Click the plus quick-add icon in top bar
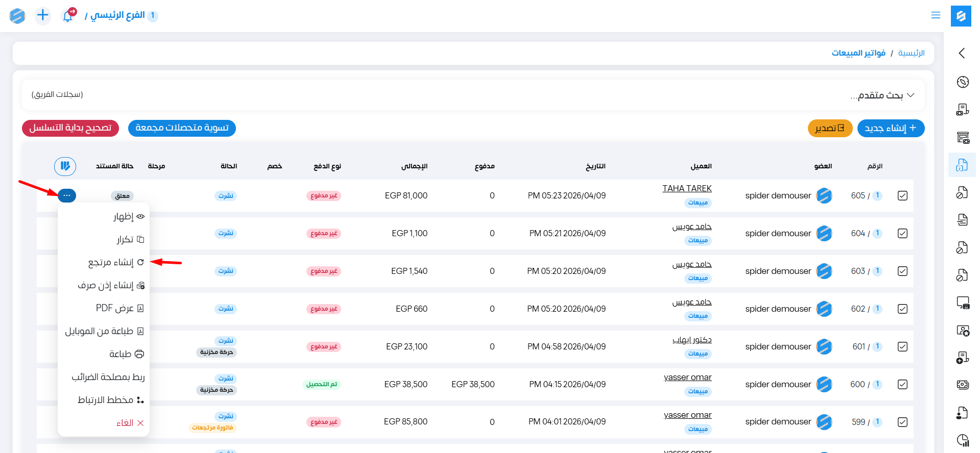 [43, 15]
